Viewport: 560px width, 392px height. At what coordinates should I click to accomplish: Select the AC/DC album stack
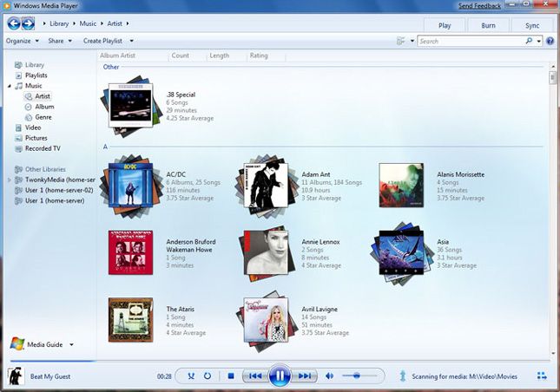point(131,186)
